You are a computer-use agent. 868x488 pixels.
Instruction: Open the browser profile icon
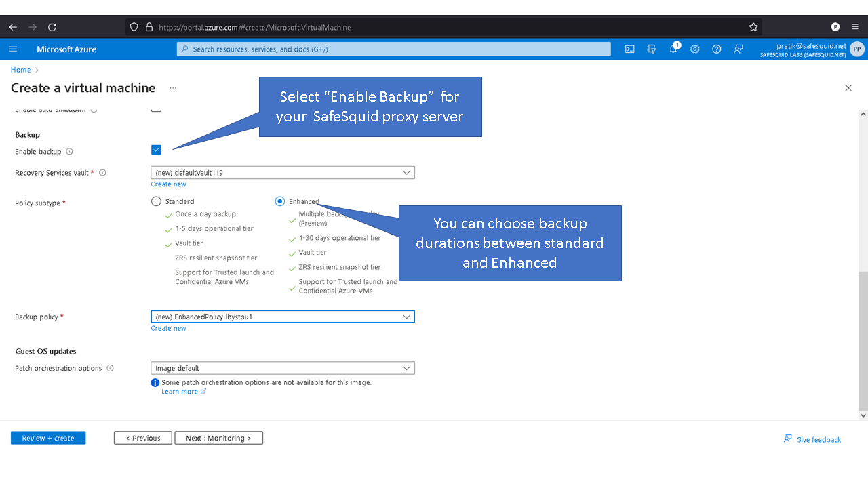pos(835,27)
